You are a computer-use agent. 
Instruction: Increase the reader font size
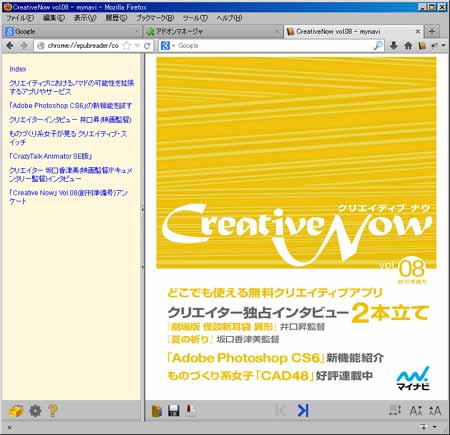435,411
